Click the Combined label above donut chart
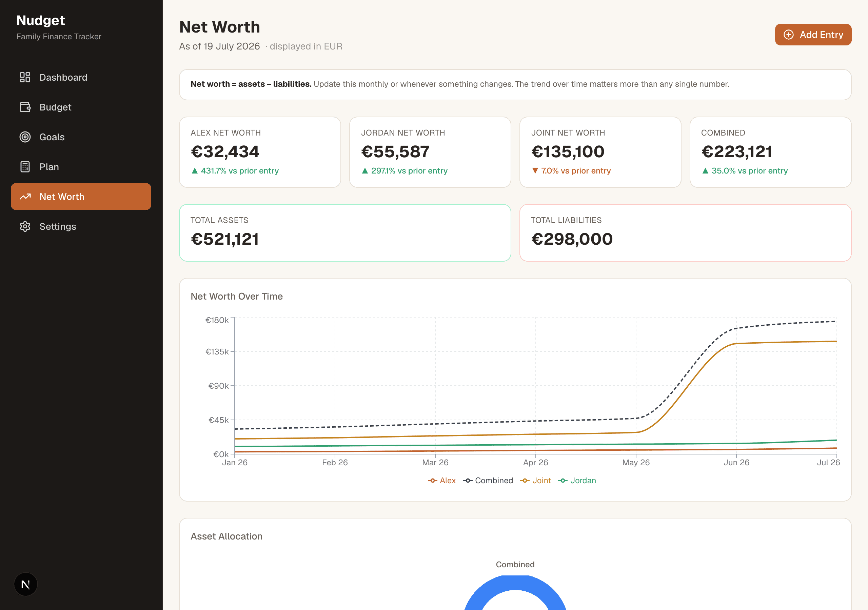 pos(515,564)
